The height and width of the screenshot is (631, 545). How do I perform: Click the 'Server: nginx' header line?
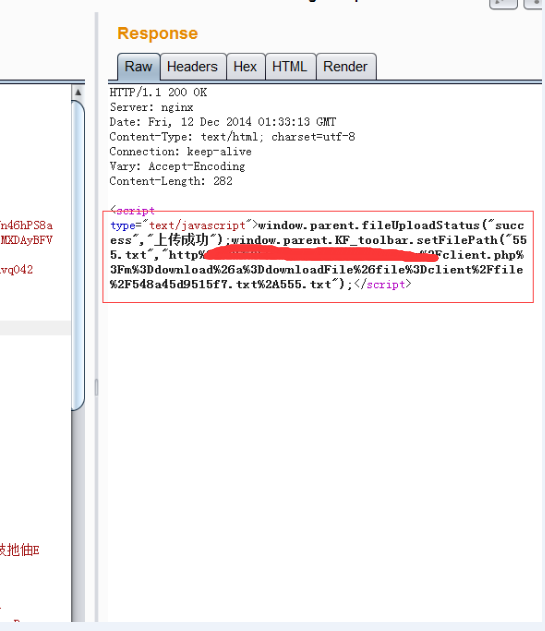pos(151,107)
